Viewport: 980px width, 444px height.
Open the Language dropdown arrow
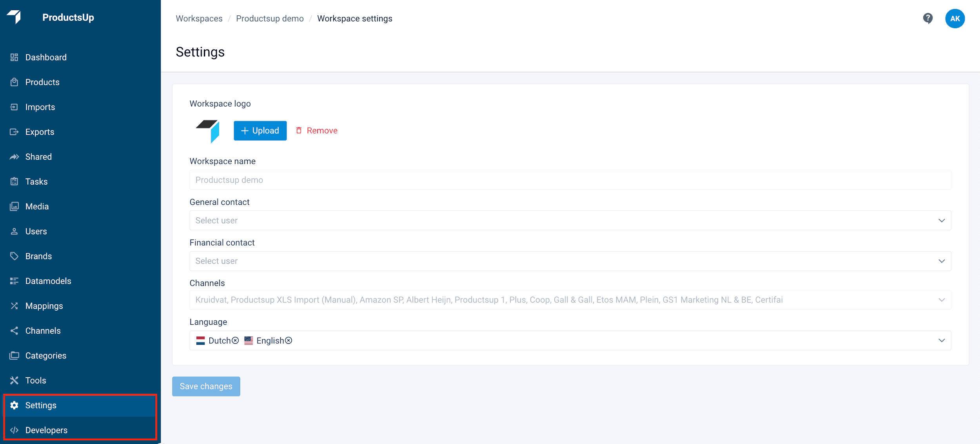tap(942, 340)
